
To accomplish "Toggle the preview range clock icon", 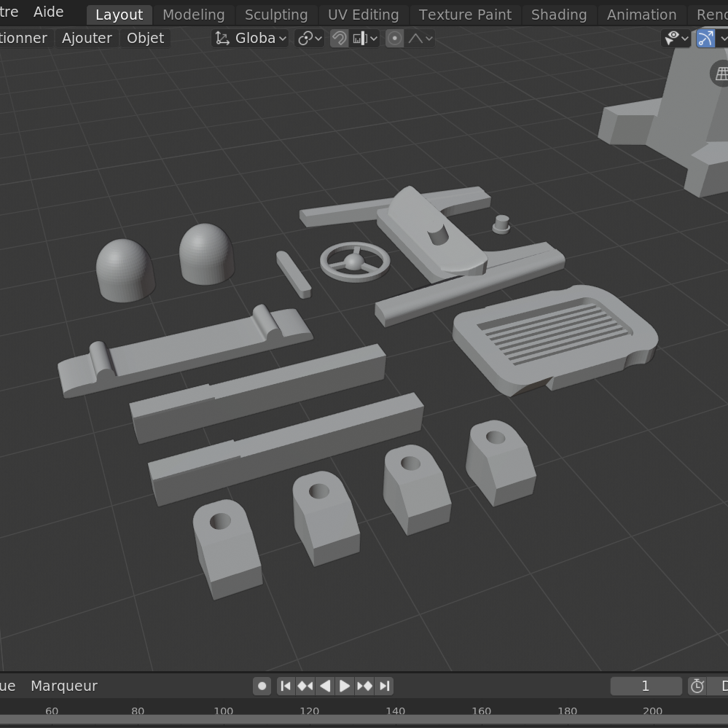I will (697, 686).
